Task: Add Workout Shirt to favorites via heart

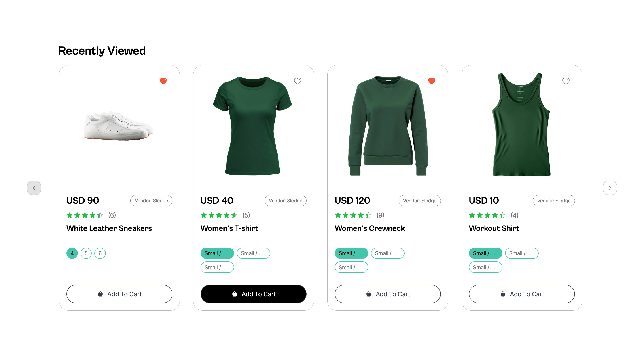Action: pyautogui.click(x=566, y=81)
